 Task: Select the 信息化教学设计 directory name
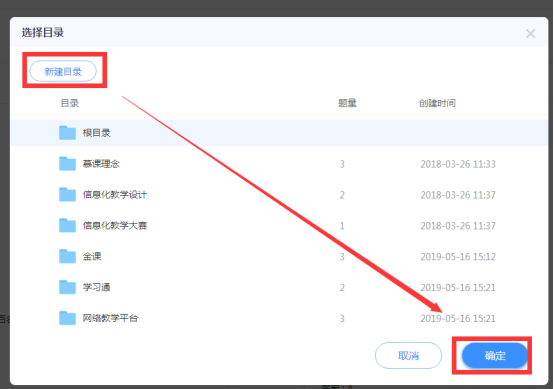tap(115, 194)
